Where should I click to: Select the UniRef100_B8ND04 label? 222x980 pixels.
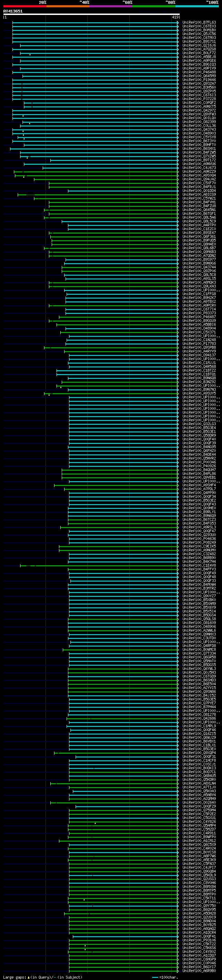pos(199,921)
